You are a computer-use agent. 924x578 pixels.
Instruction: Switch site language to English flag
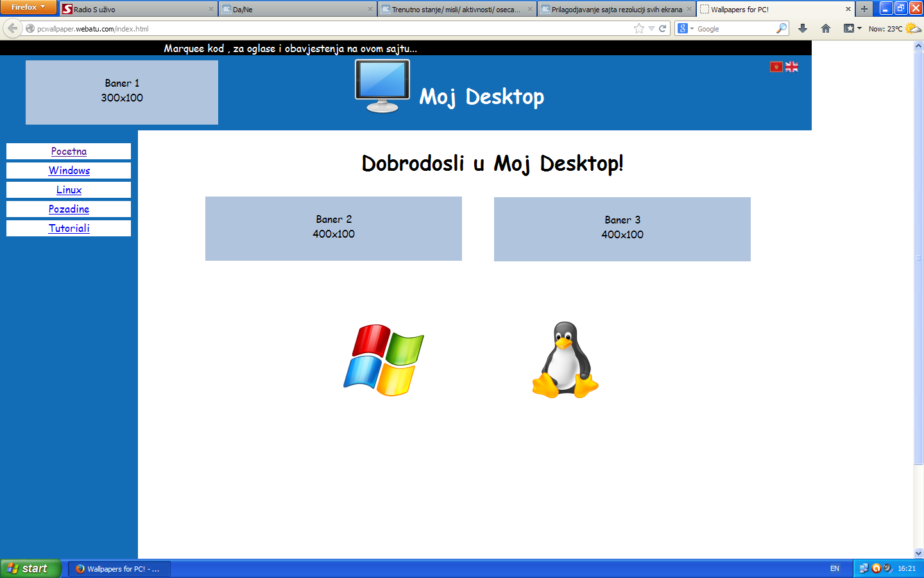(791, 67)
